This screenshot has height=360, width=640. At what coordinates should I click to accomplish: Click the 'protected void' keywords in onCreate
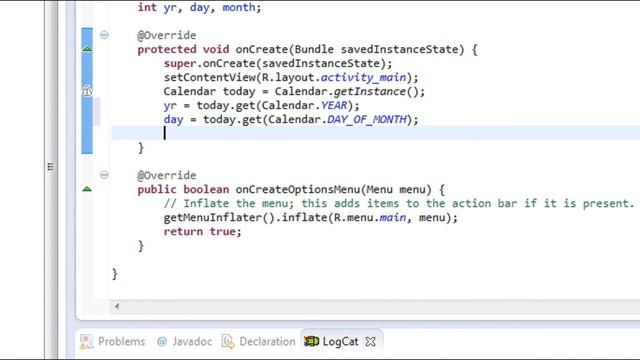183,49
